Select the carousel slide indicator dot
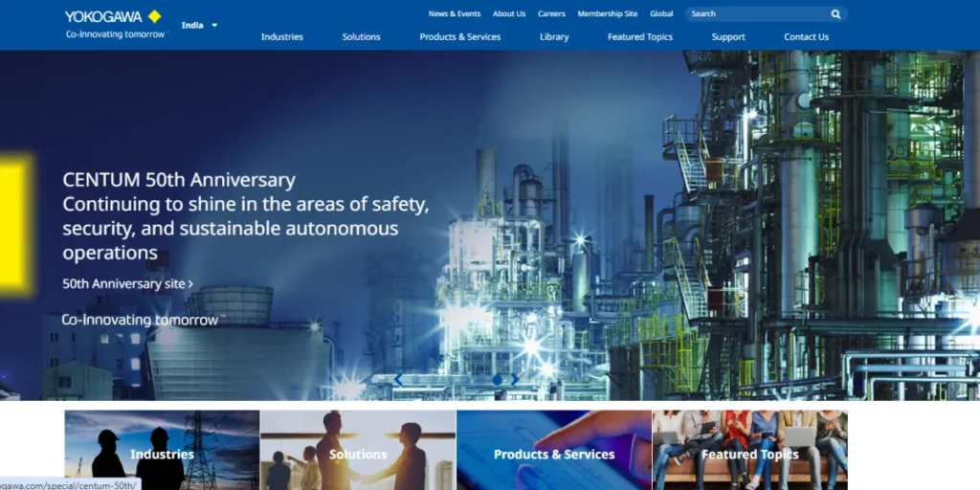 coord(498,379)
